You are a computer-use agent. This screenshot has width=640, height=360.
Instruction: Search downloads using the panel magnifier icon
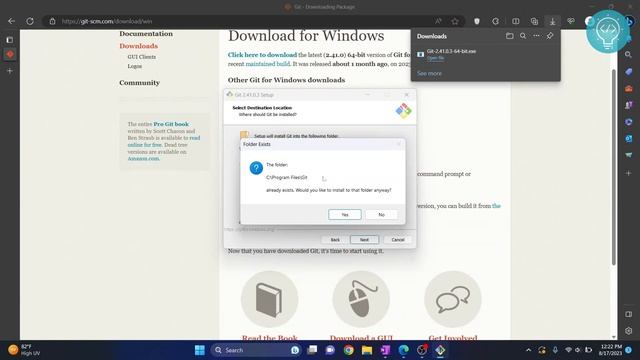point(523,36)
